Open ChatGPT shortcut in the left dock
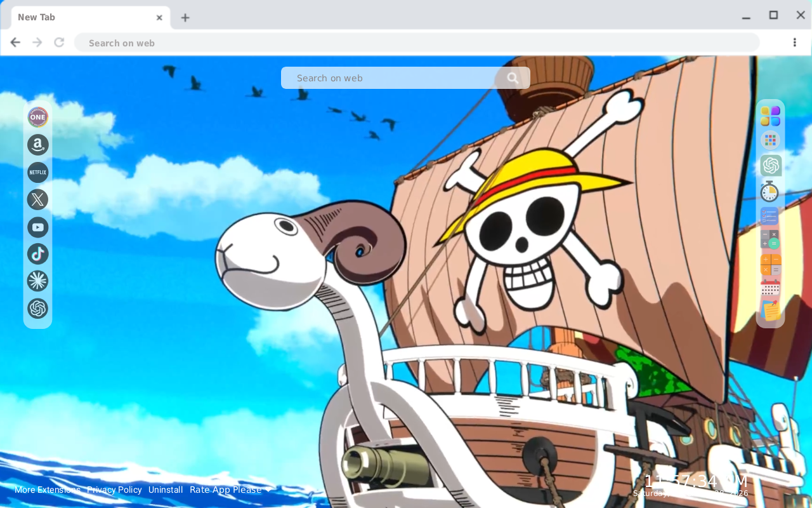Viewport: 812px width, 508px height. pyautogui.click(x=38, y=309)
